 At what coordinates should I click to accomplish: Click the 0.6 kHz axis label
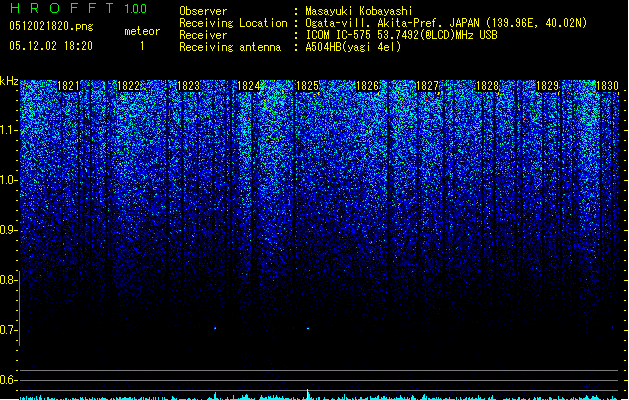point(8,380)
